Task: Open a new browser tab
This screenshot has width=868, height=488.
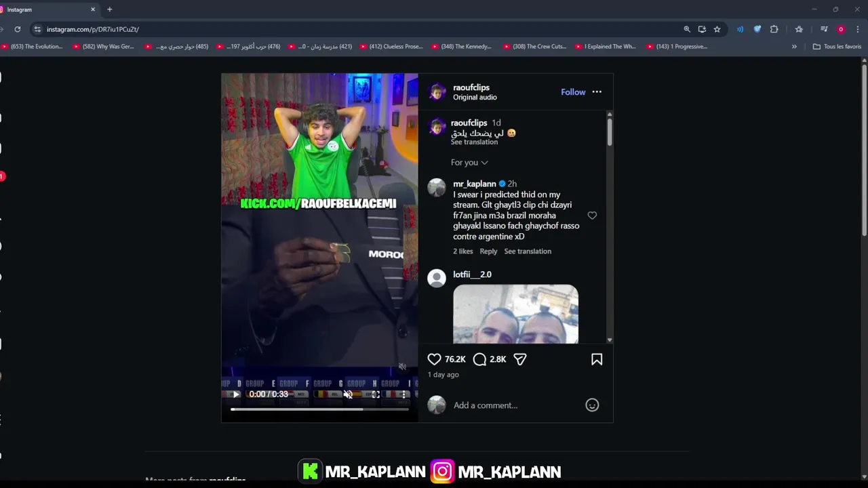Action: tap(110, 9)
